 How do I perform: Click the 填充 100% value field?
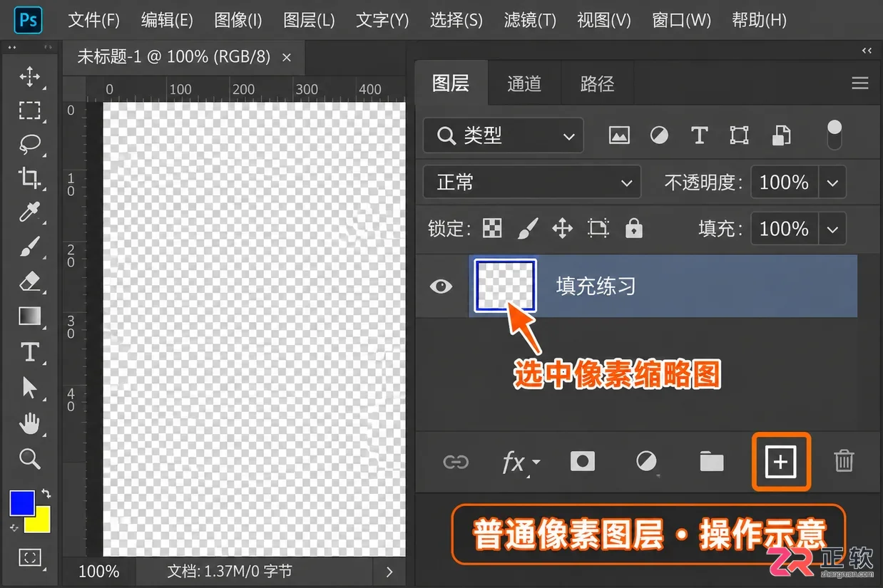(784, 229)
